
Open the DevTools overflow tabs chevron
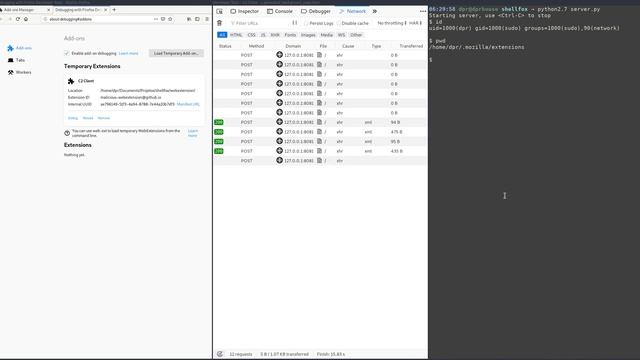tap(375, 11)
